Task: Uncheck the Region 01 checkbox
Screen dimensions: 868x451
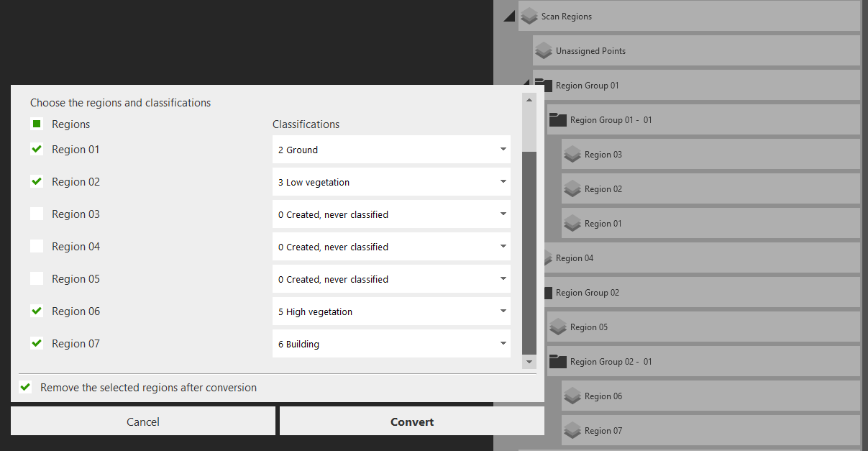Action: pyautogui.click(x=37, y=149)
